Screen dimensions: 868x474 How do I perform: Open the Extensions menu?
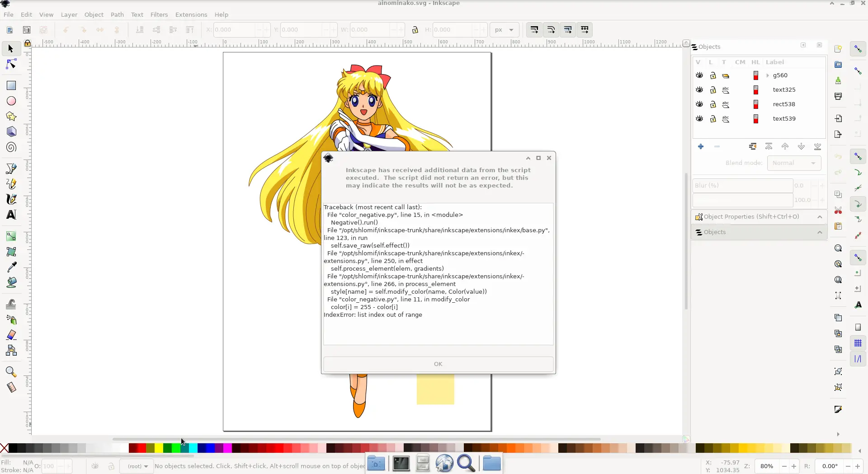coord(191,14)
